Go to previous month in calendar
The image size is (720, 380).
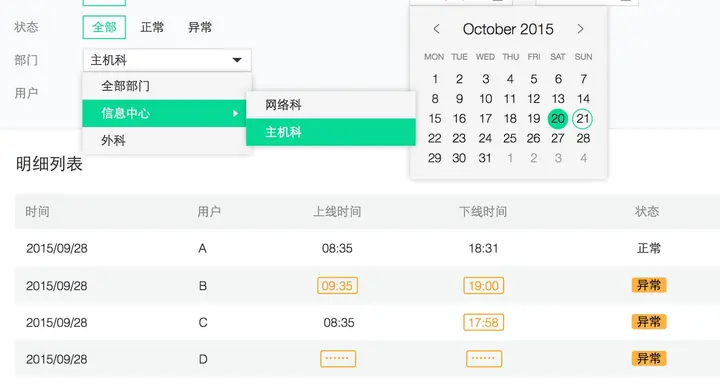pyautogui.click(x=436, y=29)
